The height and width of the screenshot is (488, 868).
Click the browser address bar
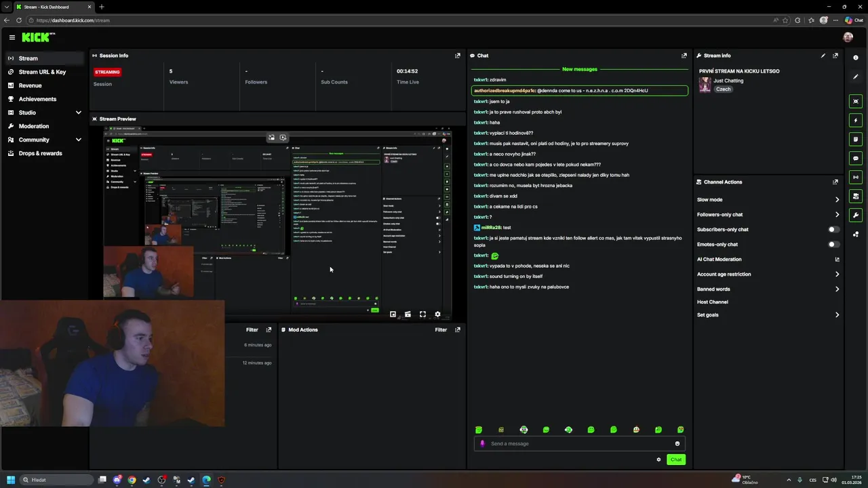click(400, 20)
